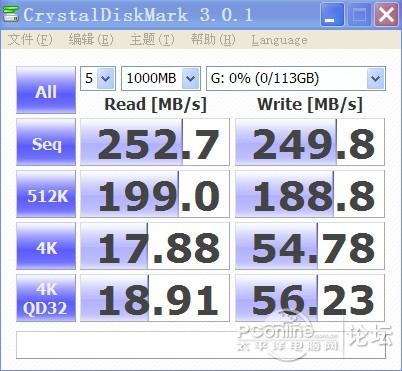Close the CrystalDiskMark window
Image resolution: width=402 pixels, height=371 pixels.
pyautogui.click(x=386, y=15)
